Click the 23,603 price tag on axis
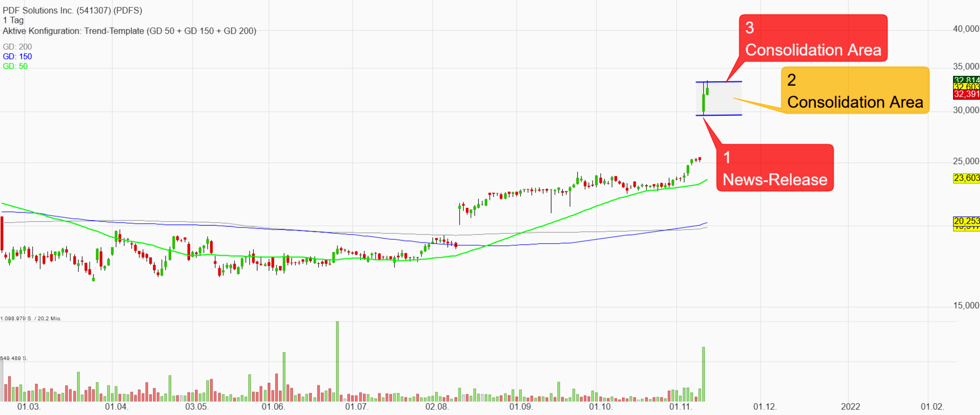The width and height of the screenshot is (980, 415). [966, 178]
